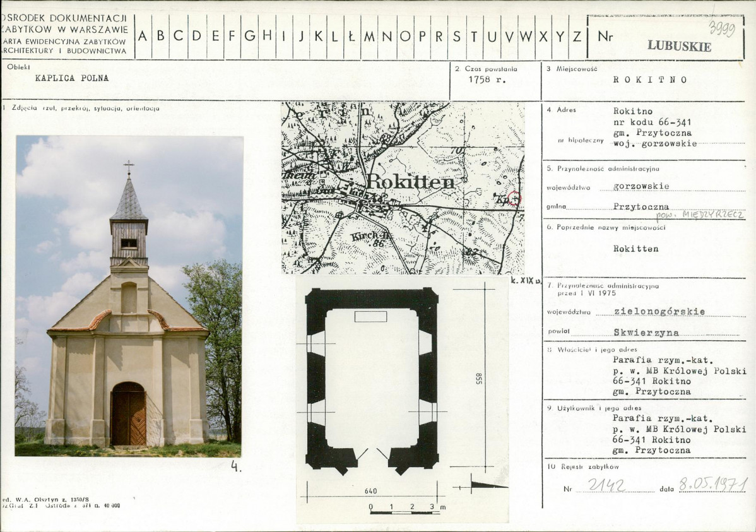This screenshot has height=532, width=756.
Task: Select letter S in the index strip
Action: 457,36
